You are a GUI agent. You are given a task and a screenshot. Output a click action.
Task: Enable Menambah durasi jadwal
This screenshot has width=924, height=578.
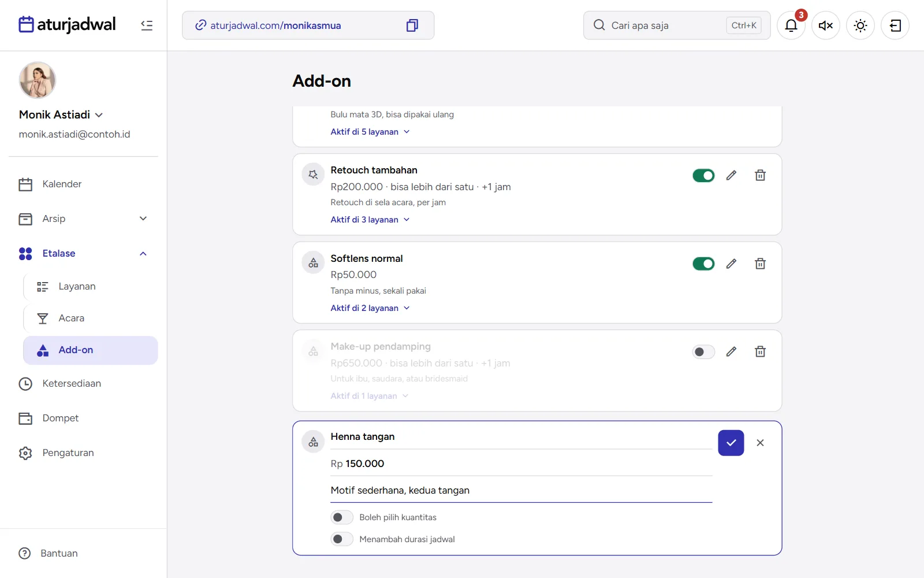pyautogui.click(x=342, y=539)
